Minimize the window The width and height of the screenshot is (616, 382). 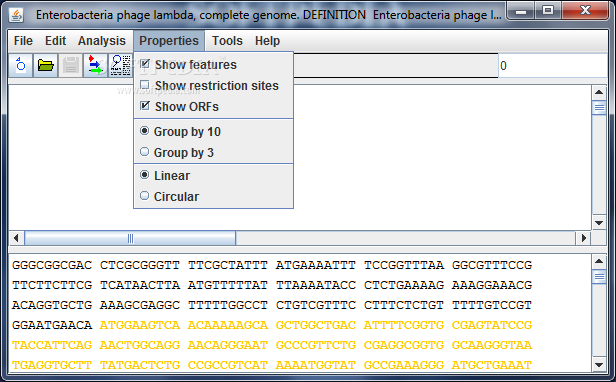tap(521, 11)
